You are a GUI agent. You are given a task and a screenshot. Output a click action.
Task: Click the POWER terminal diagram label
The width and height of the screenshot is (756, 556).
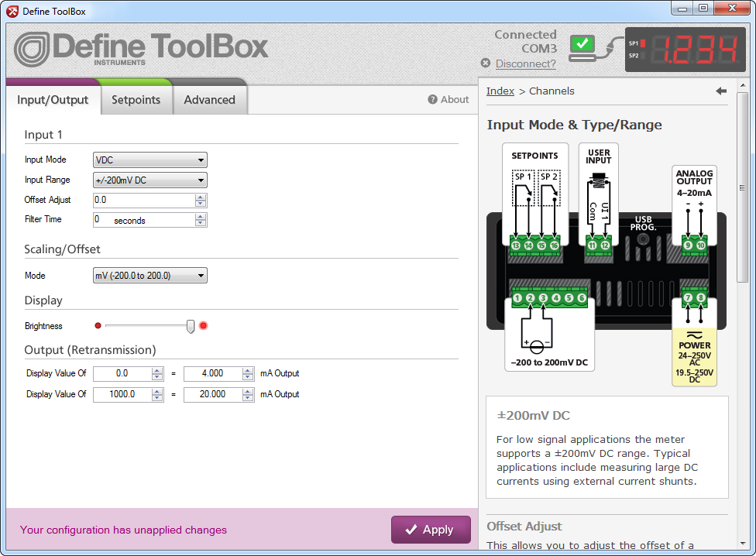point(694,345)
